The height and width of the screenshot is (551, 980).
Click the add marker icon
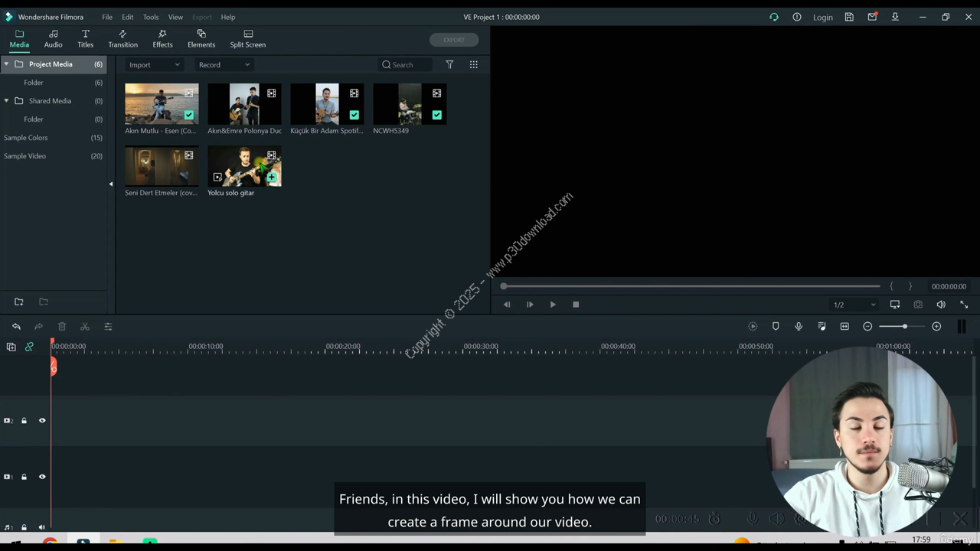pyautogui.click(x=776, y=327)
